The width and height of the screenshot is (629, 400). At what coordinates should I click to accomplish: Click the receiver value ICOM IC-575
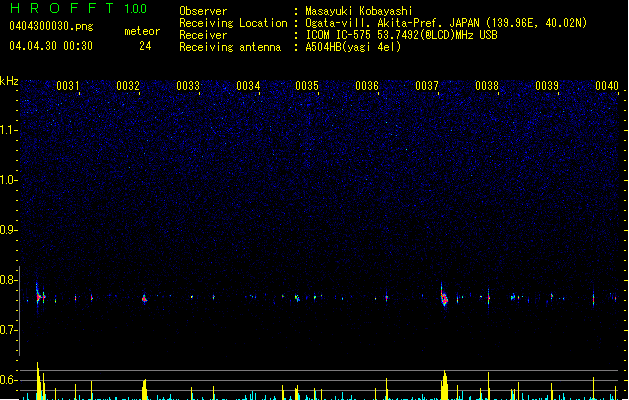tap(340, 35)
